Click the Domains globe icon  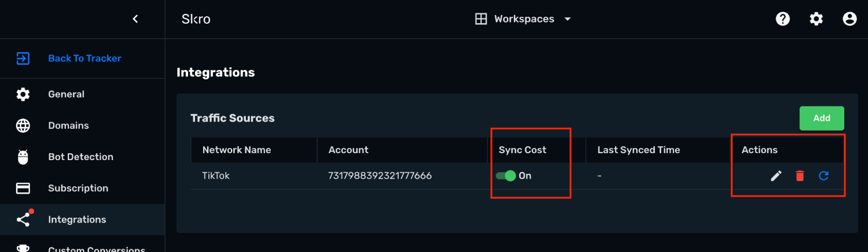pyautogui.click(x=23, y=125)
